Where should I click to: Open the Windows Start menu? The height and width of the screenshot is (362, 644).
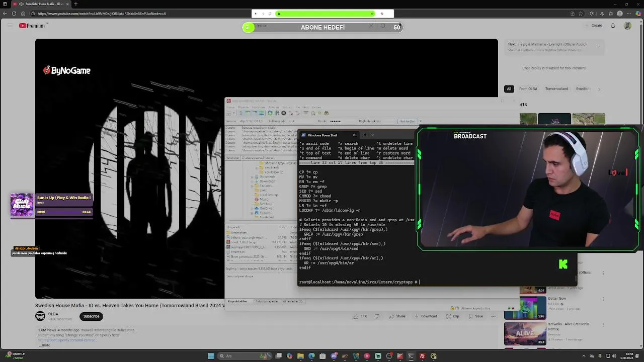tap(211, 356)
